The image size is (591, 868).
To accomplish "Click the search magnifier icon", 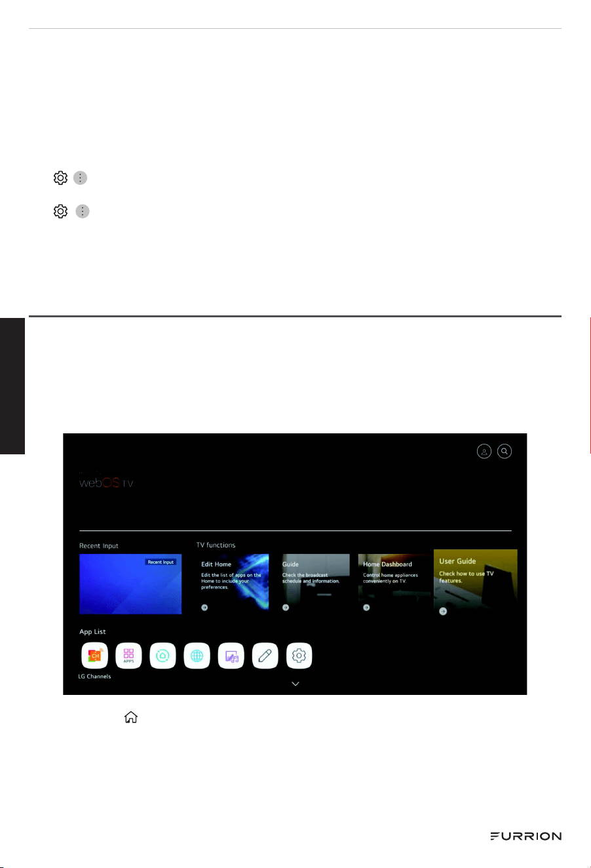I will click(505, 451).
